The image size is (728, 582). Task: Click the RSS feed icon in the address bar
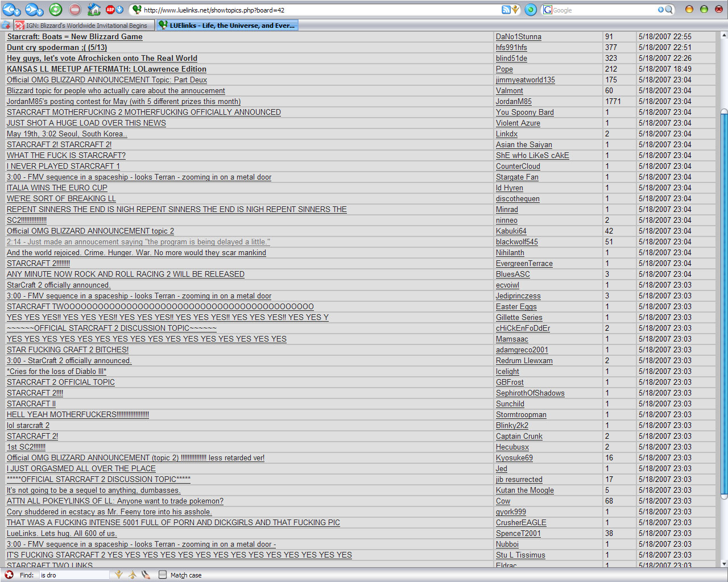506,10
